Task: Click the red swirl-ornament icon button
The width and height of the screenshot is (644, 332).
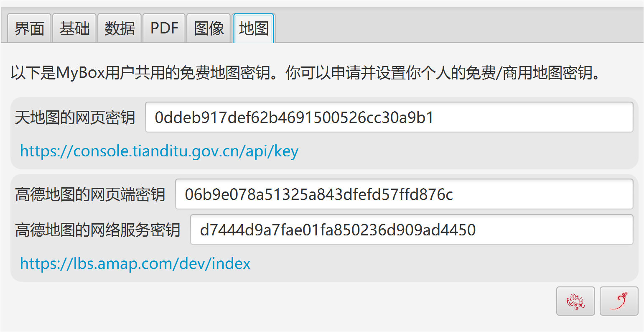Action: pos(575,301)
